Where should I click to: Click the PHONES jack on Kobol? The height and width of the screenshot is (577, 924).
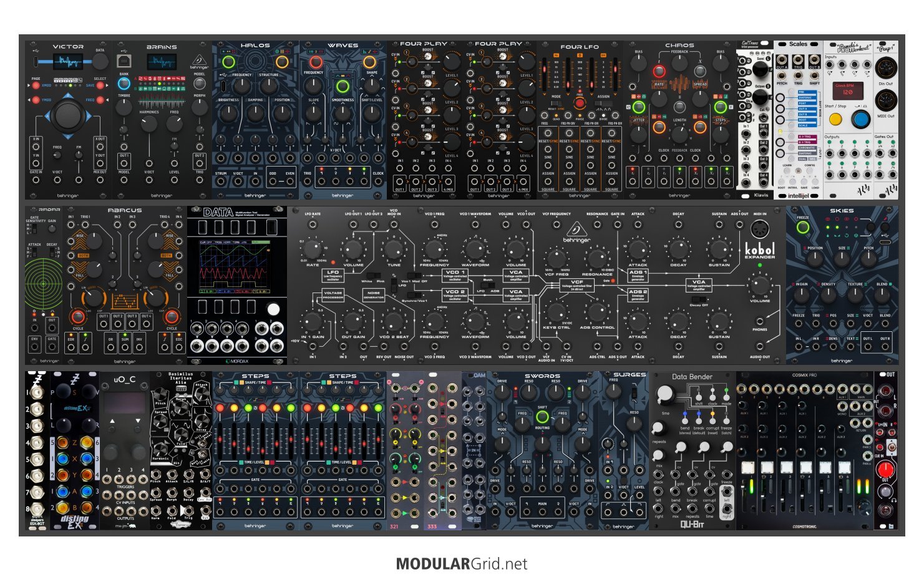[759, 321]
